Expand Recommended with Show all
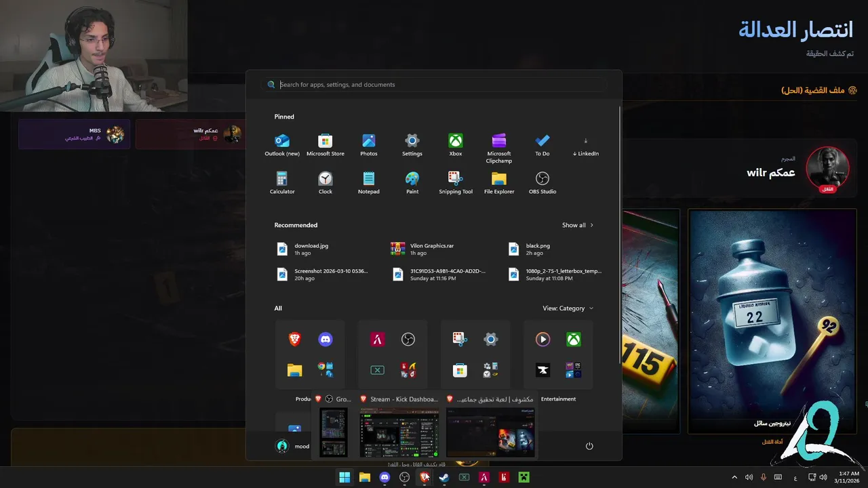Image resolution: width=868 pixels, height=488 pixels. tap(578, 225)
